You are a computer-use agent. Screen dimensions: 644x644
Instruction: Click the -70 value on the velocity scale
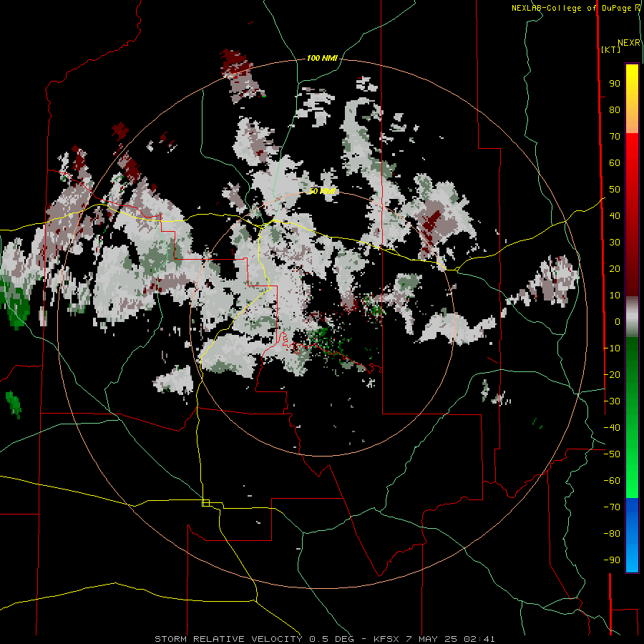(x=612, y=507)
